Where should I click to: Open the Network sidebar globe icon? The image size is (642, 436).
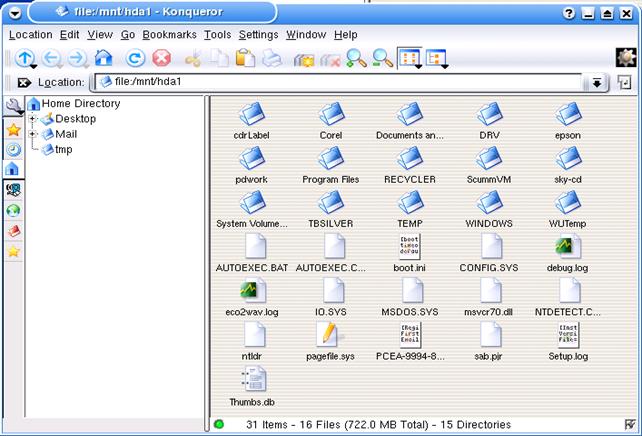14,210
